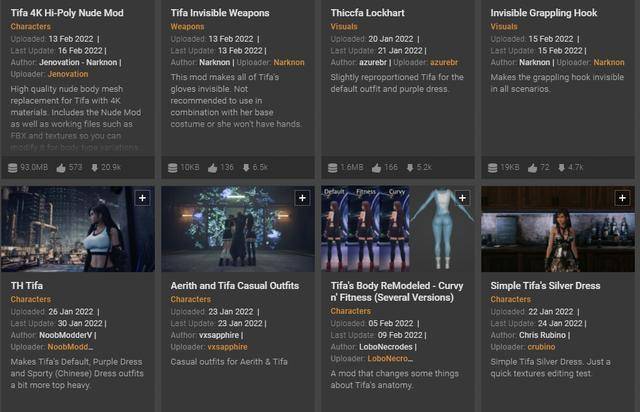640x412 pixels.
Task: Click Characters category under Tifa's Body ReModeled
Action: 351,311
